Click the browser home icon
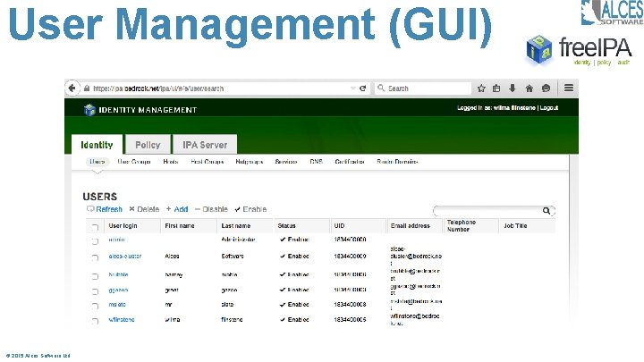Viewport: 644px width, 362px height. click(x=529, y=88)
